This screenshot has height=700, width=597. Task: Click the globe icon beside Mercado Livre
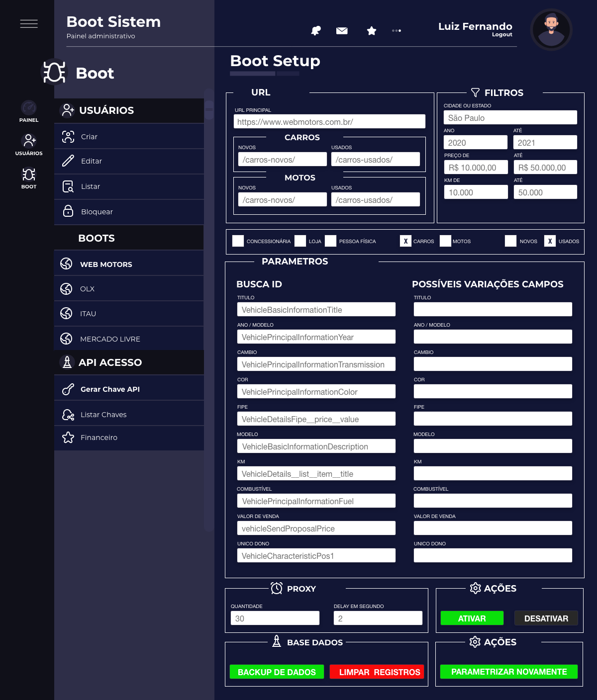(66, 339)
